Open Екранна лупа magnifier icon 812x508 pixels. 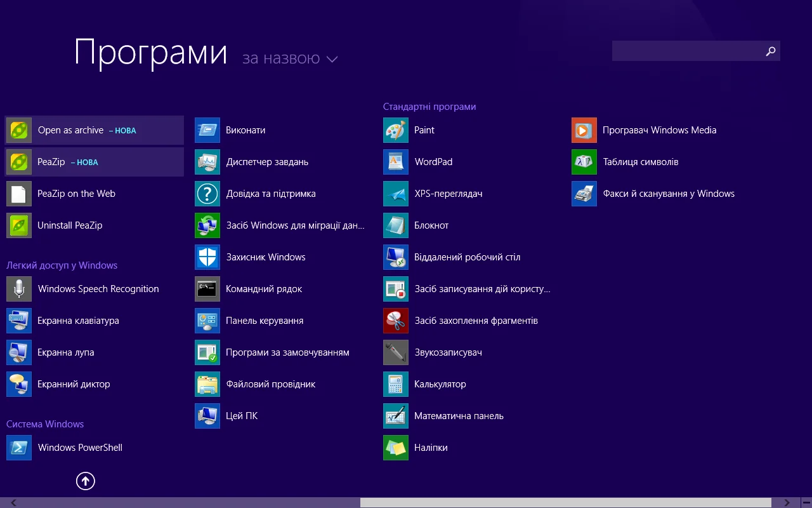click(19, 352)
